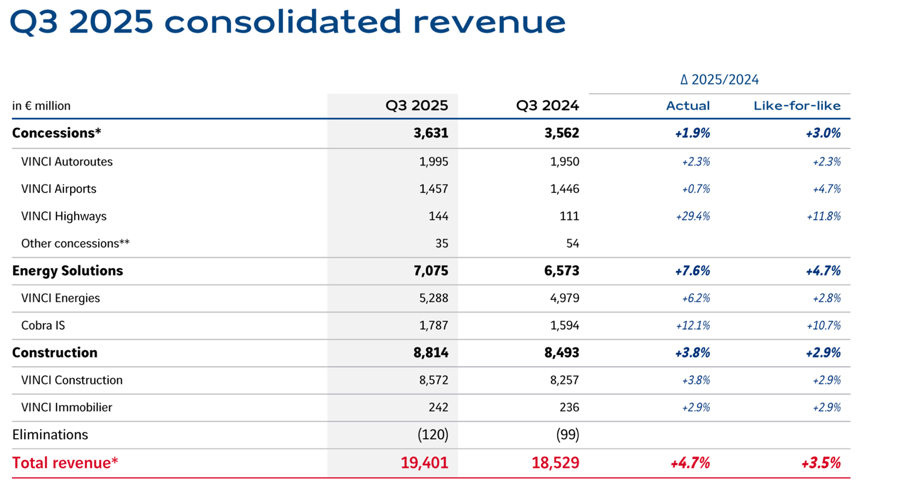The height and width of the screenshot is (490, 902).
Task: Select VINCI Construction value 8,257
Action: 564,380
